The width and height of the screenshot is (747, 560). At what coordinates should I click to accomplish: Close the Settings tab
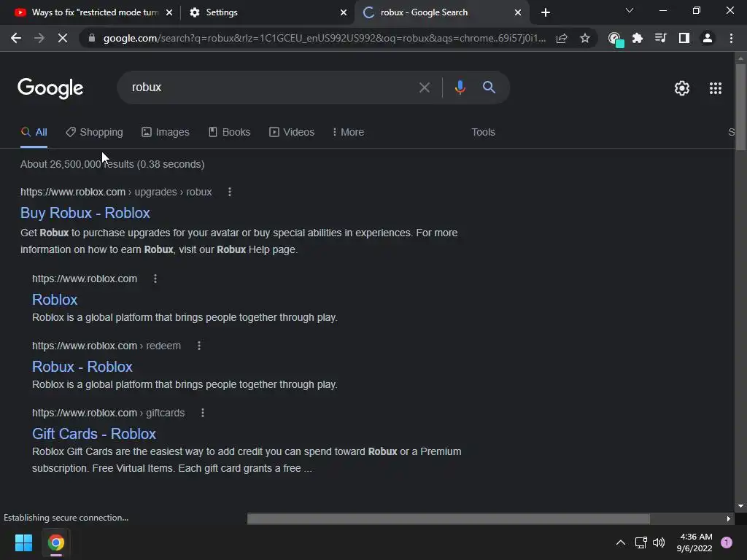coord(344,12)
